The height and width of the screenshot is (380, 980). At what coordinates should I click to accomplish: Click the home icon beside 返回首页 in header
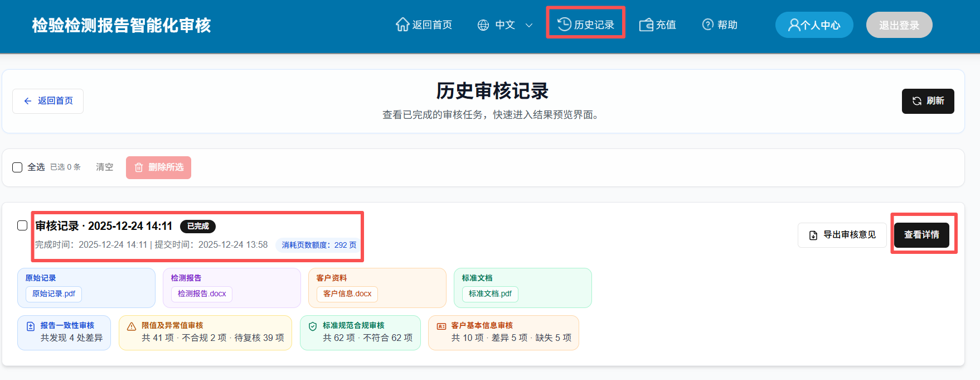(x=402, y=25)
